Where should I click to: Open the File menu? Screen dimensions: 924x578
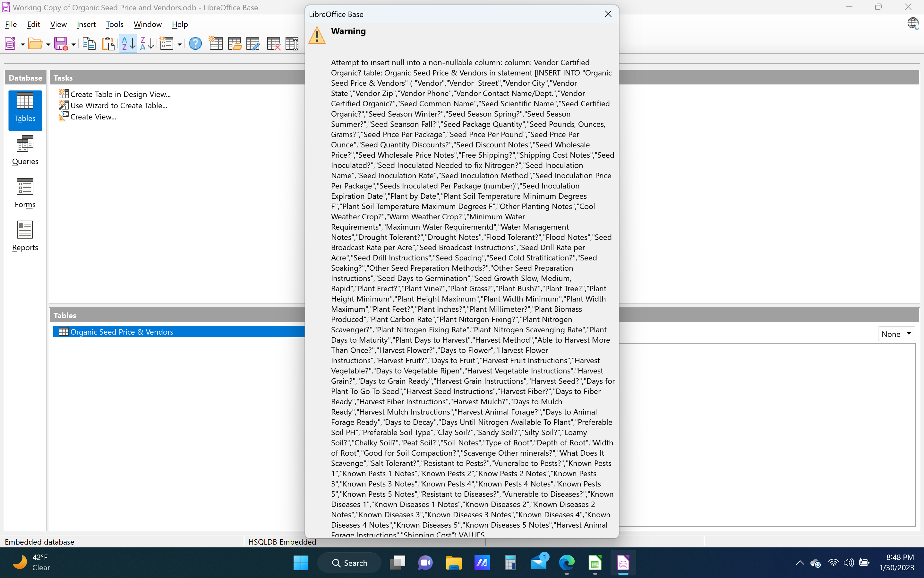tap(11, 24)
